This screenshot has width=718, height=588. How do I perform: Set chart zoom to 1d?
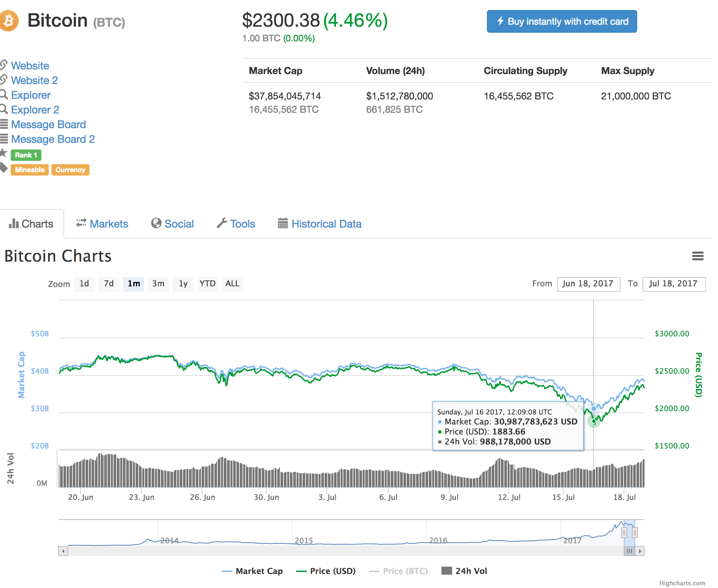[x=84, y=284]
